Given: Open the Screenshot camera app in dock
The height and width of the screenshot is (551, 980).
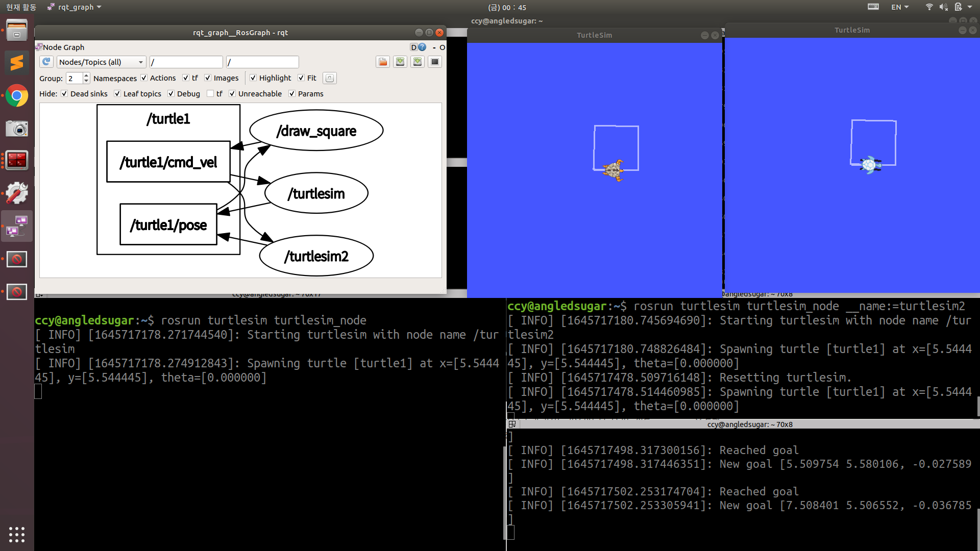Looking at the screenshot, I should pos(17,129).
